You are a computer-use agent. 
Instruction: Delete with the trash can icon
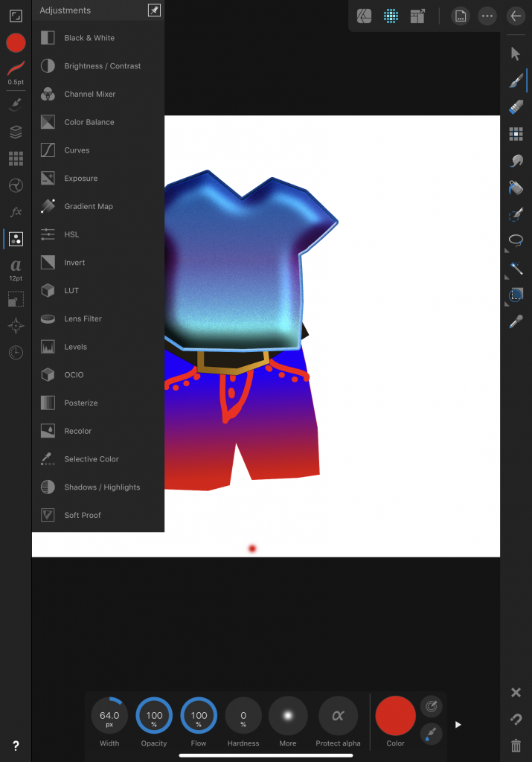(x=516, y=745)
